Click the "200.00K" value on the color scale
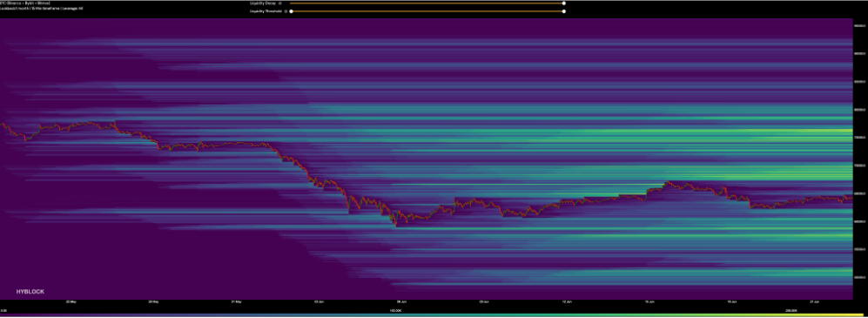Screen dimensions: 868x318 791,311
